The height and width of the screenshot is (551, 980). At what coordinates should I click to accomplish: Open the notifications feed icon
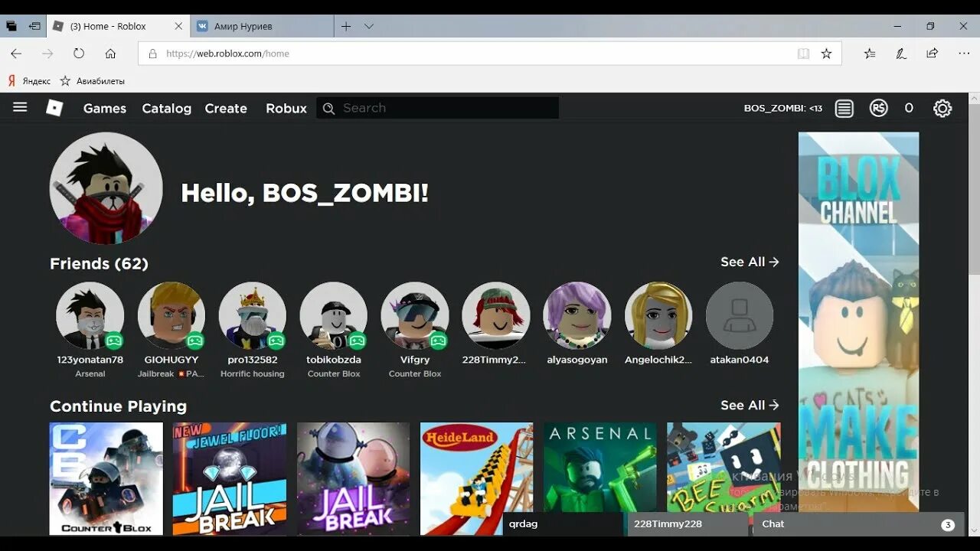(x=844, y=109)
